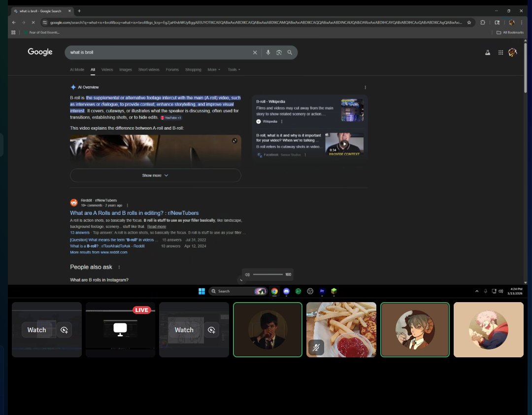The height and width of the screenshot is (415, 532).
Task: Click the Read more link
Action: point(157,227)
